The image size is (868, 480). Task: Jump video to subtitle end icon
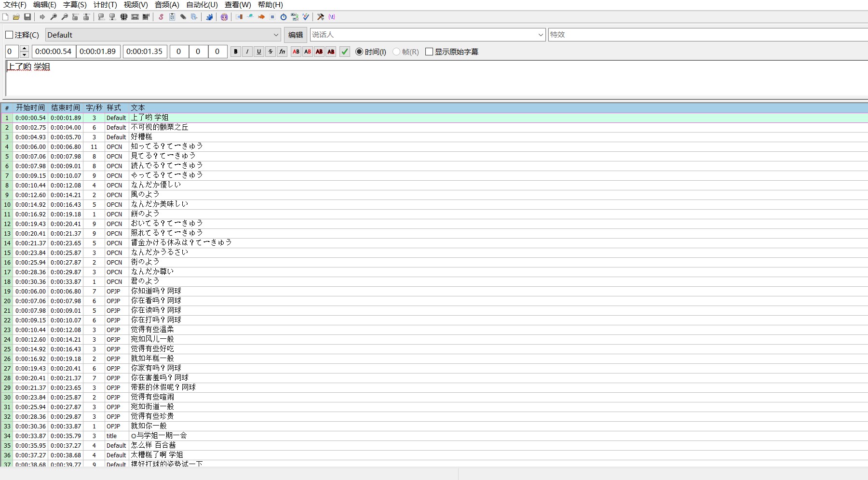(86, 17)
